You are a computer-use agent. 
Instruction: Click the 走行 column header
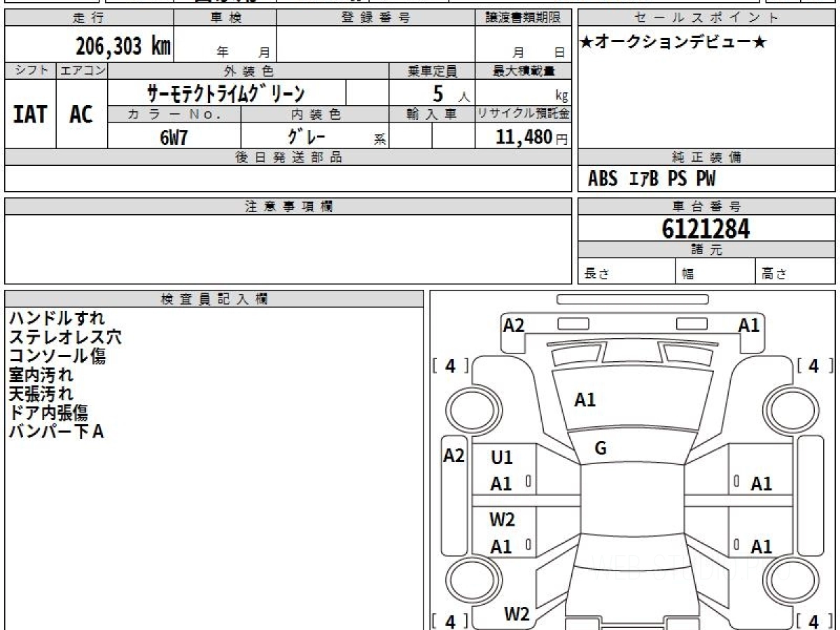88,18
